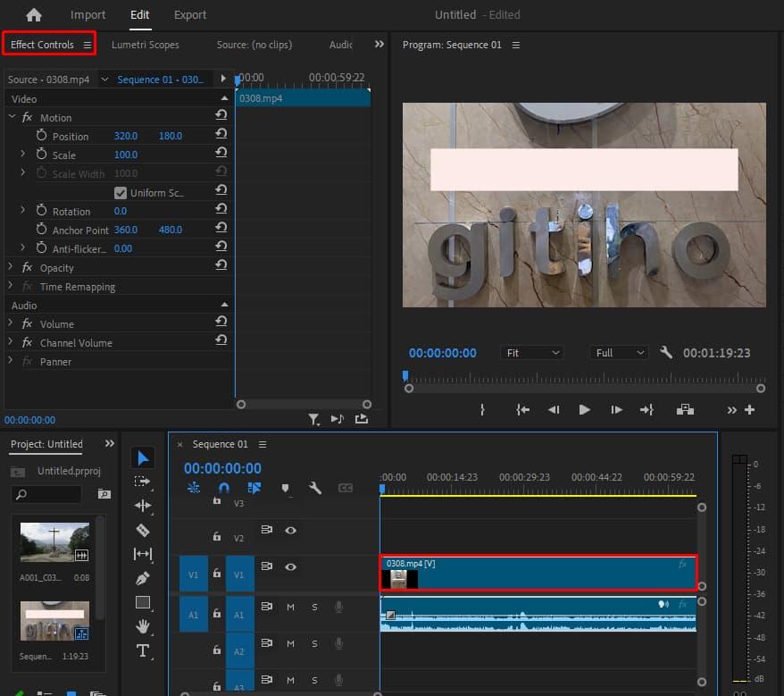The width and height of the screenshot is (784, 696).
Task: Select the Rectangle tool
Action: click(143, 602)
